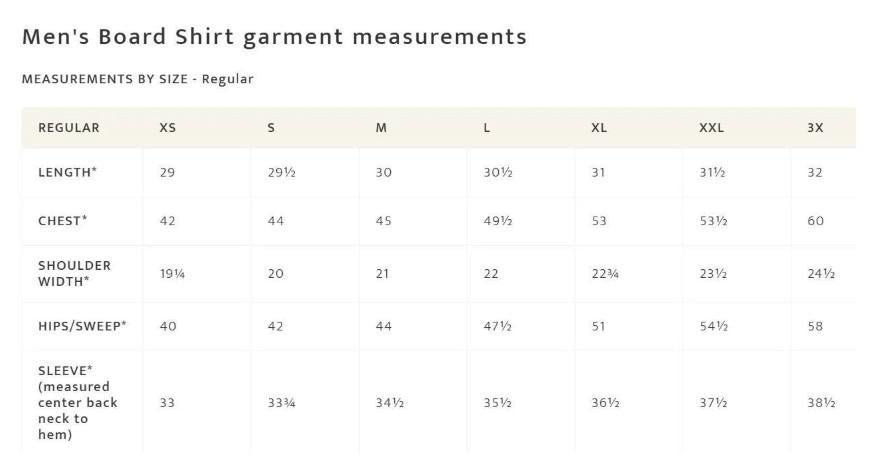Click the REGULAR header cell

tap(69, 128)
